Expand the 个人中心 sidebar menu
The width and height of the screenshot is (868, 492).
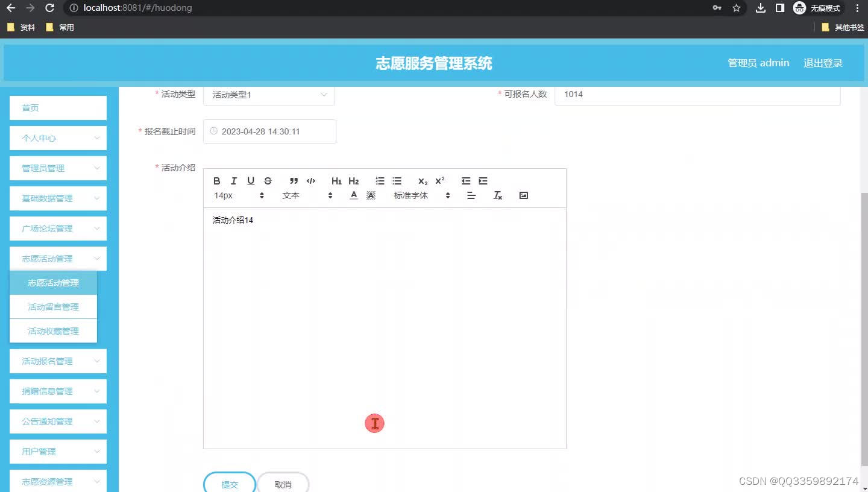click(x=58, y=138)
